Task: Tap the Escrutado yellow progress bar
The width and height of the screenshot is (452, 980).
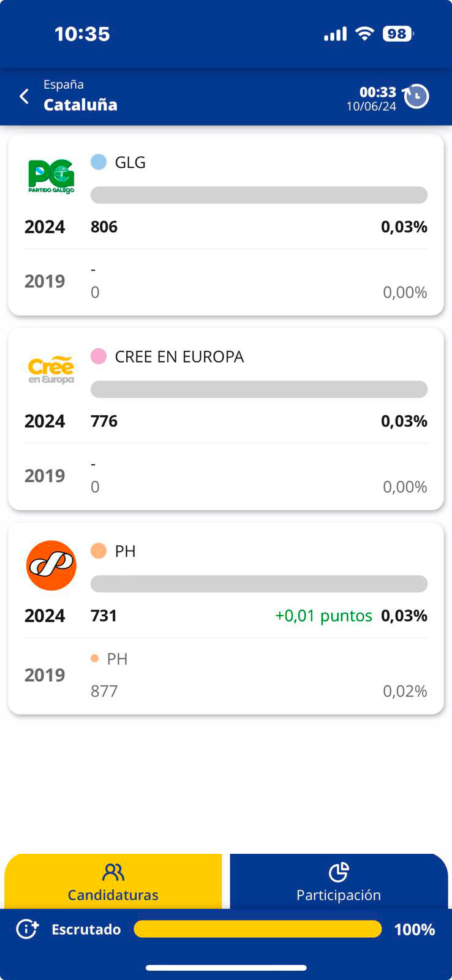Action: pos(257,929)
